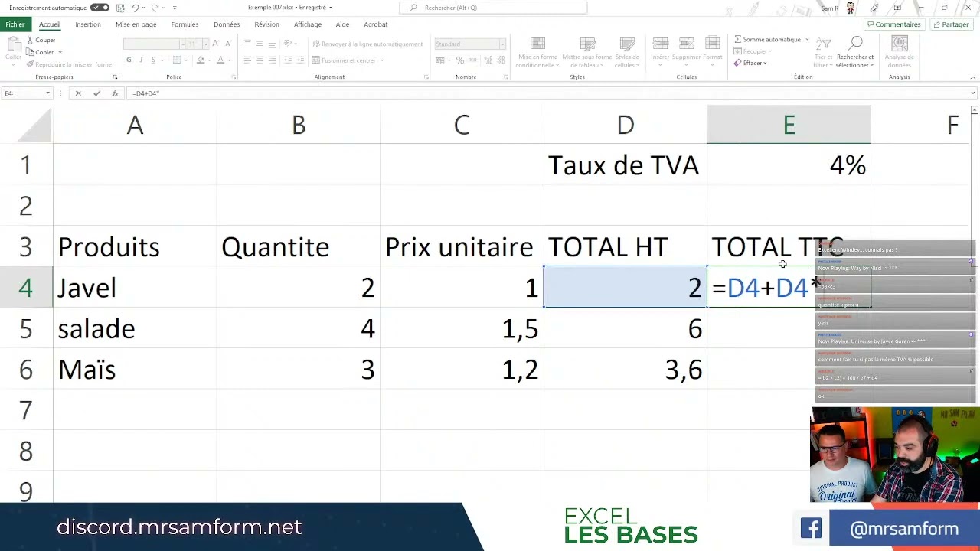The image size is (980, 551).
Task: Expand the formula bar arrow
Action: tap(973, 93)
